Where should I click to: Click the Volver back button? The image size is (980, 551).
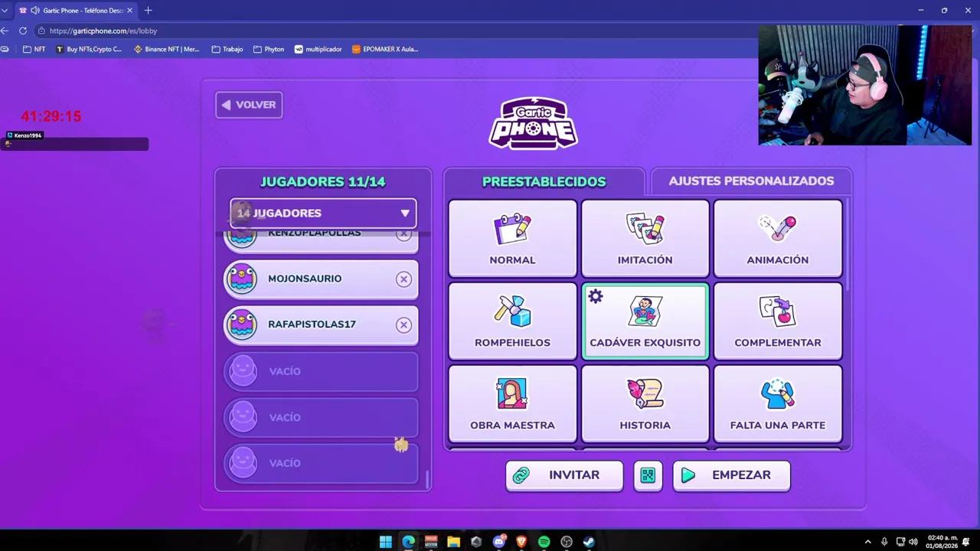click(249, 105)
